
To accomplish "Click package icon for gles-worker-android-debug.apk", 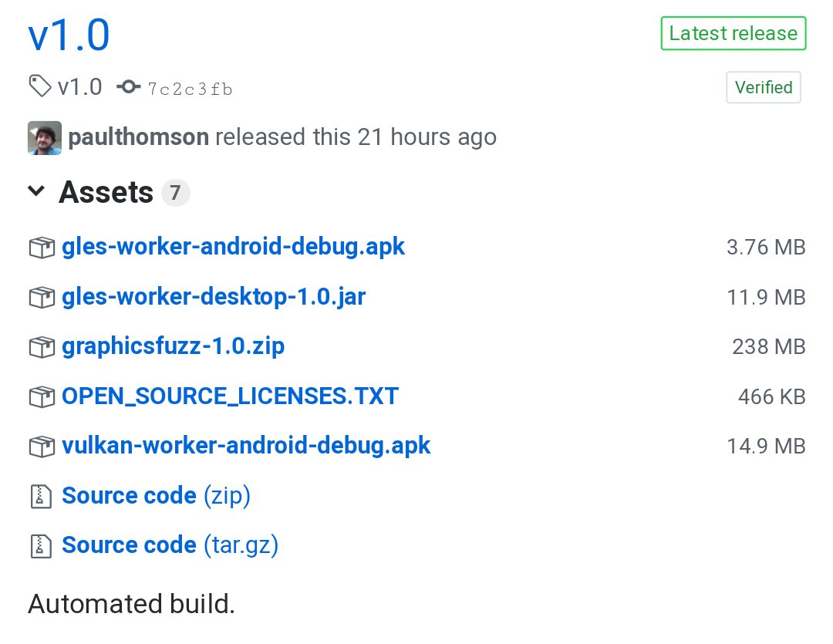I will coord(42,248).
